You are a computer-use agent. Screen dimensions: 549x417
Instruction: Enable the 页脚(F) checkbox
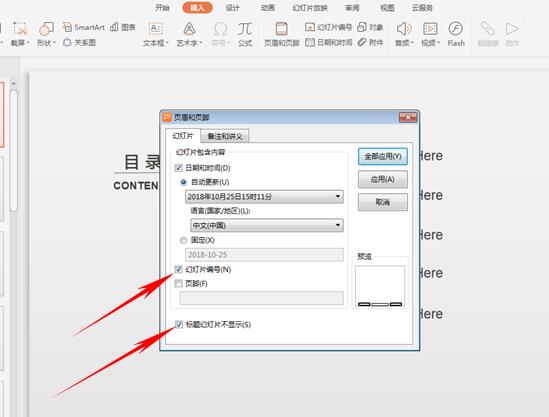click(179, 284)
